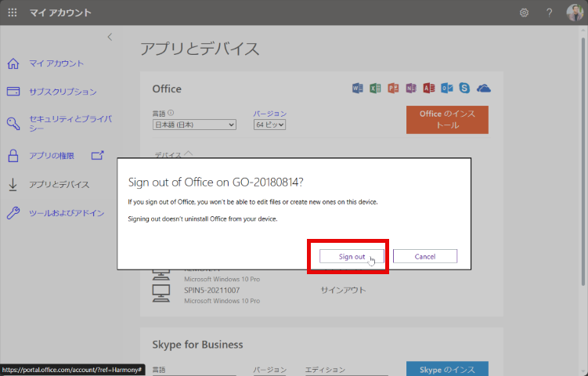Click the Word app icon

point(357,89)
